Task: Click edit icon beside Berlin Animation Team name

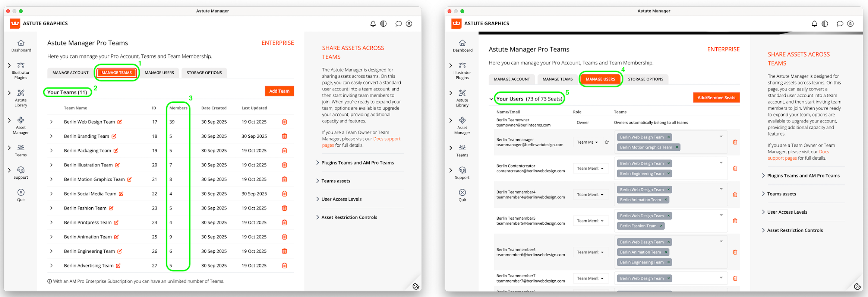Action: (117, 237)
